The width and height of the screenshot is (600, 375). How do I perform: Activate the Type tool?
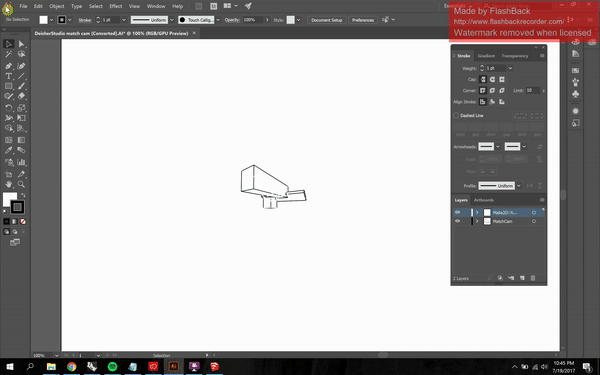[8, 76]
